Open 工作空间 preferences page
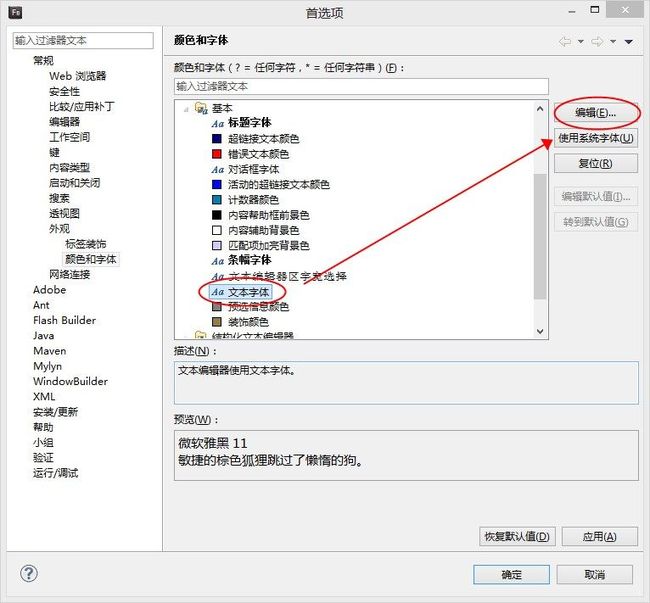 [x=69, y=137]
